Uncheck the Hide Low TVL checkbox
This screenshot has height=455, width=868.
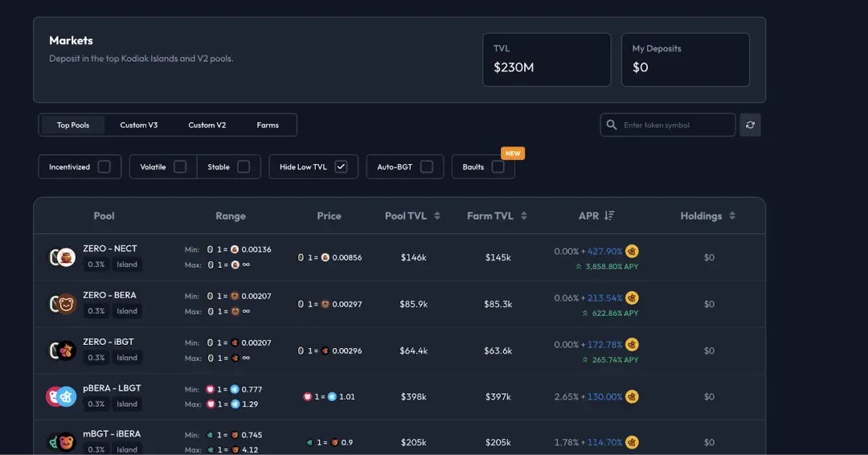(x=341, y=166)
